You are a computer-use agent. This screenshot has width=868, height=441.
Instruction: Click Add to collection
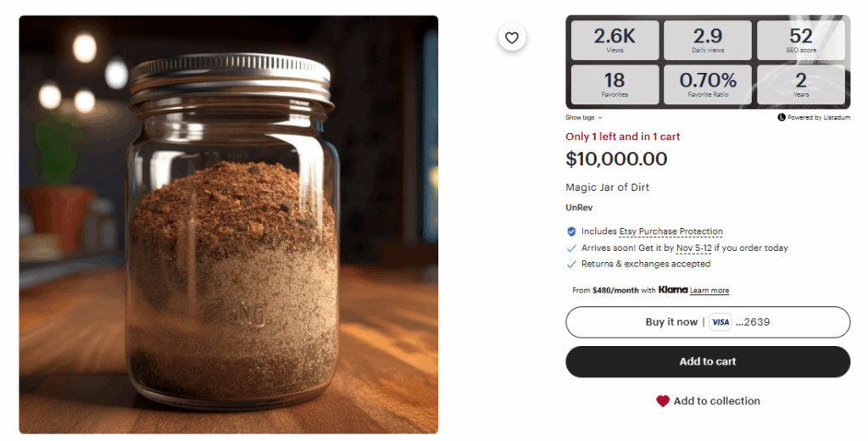[716, 401]
